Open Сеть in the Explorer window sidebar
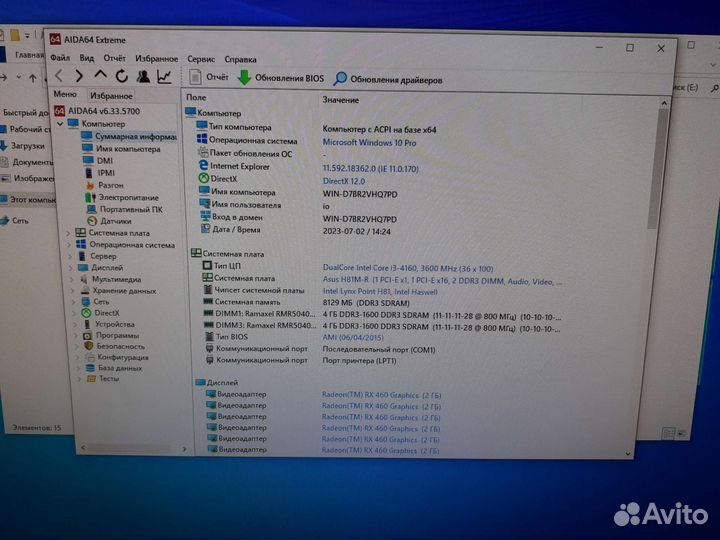720x540 pixels. pyautogui.click(x=15, y=221)
